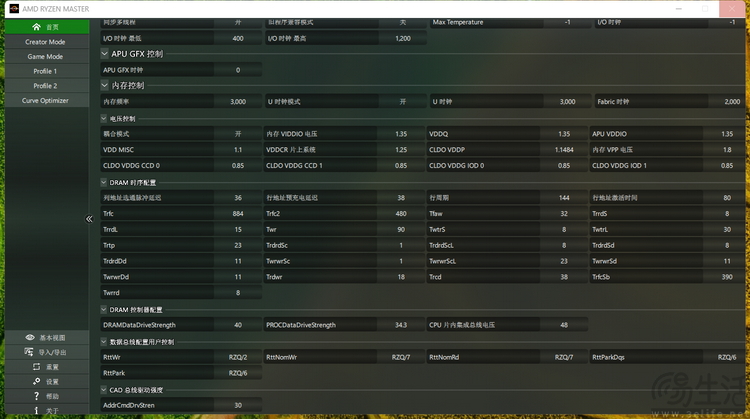This screenshot has width=750, height=419.
Task: Click the Trdwr value 18
Action: pyautogui.click(x=401, y=277)
